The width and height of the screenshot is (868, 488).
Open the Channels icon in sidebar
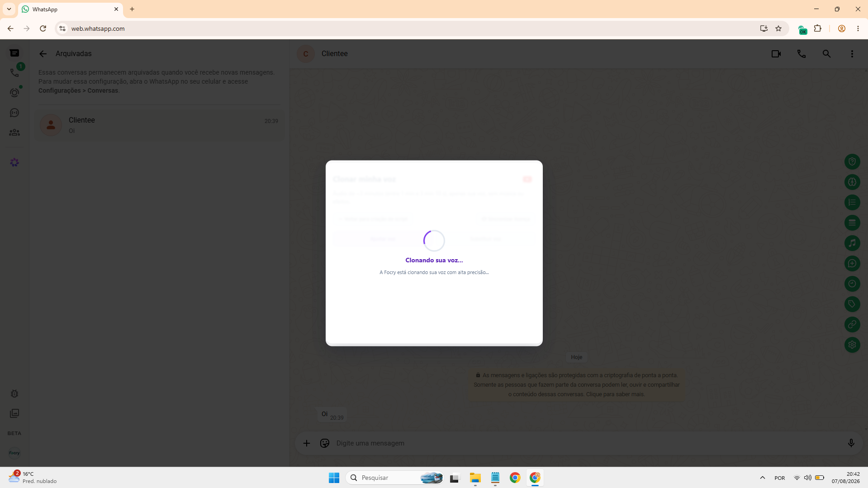click(14, 113)
